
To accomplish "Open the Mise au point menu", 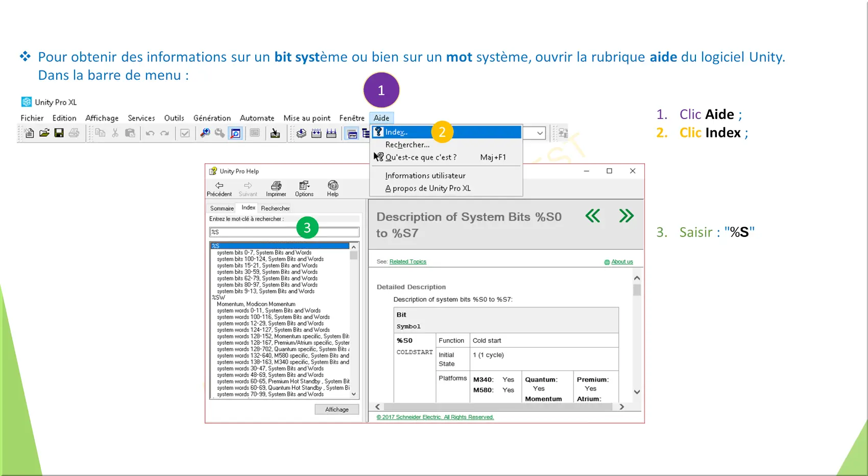I will (307, 118).
